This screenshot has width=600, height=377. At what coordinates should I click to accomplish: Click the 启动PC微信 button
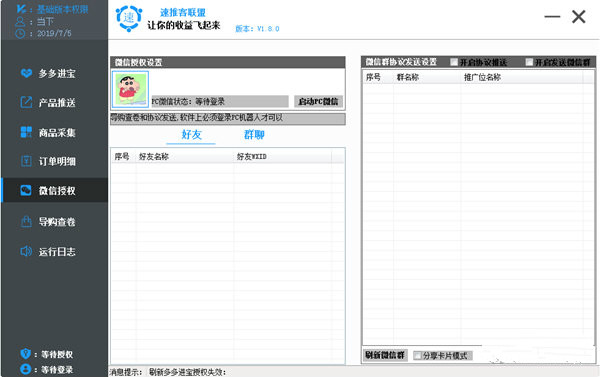[318, 101]
